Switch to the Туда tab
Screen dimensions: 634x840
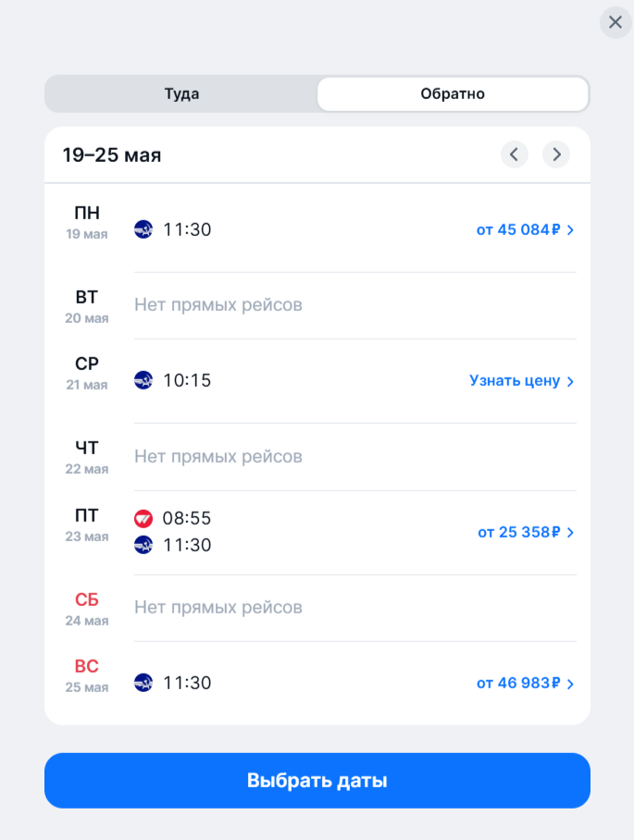181,93
